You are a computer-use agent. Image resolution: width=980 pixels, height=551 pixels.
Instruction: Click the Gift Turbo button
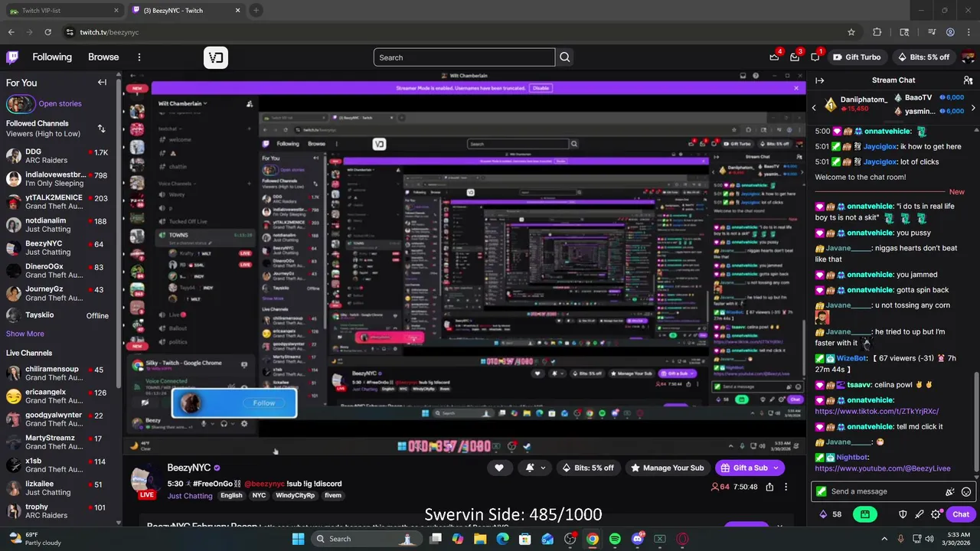pyautogui.click(x=857, y=57)
